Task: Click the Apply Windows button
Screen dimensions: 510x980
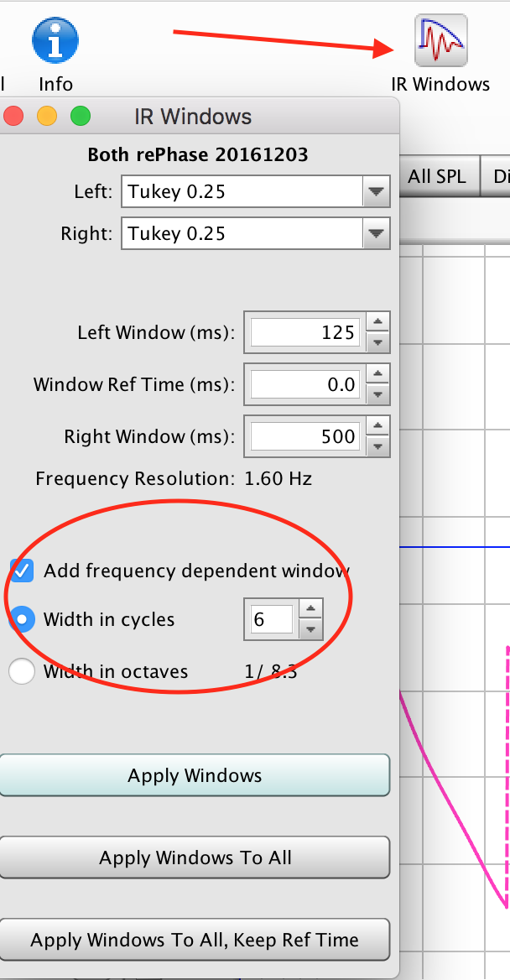Action: 195,775
